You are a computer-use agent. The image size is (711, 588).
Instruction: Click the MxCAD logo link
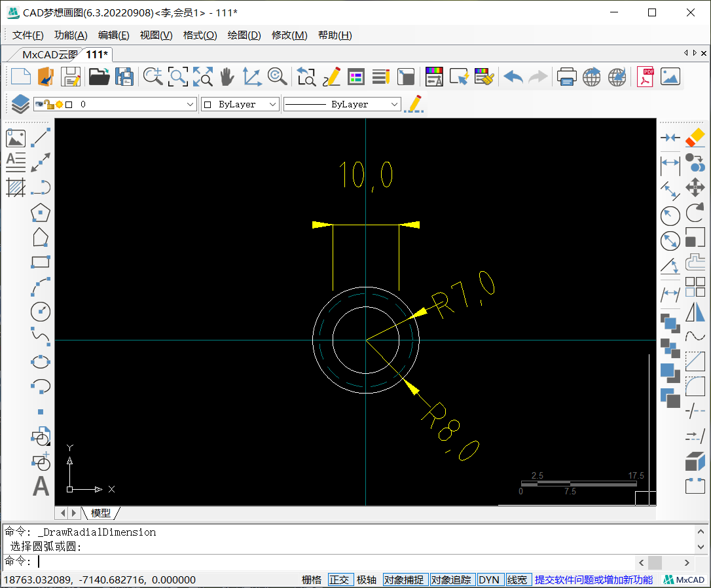[684, 580]
